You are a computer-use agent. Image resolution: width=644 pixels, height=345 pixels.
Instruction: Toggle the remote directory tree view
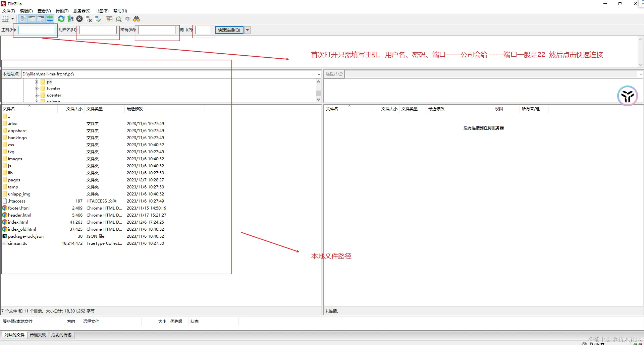coord(41,19)
